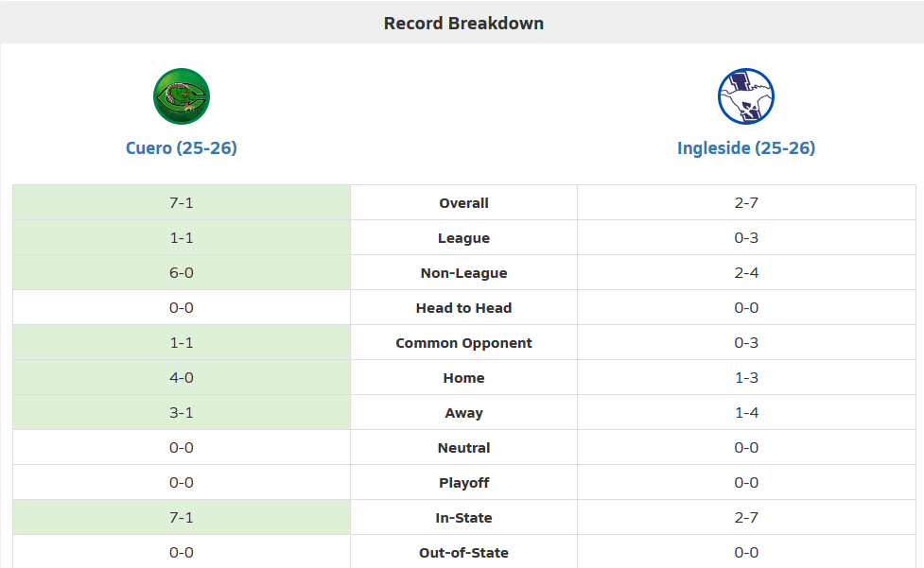Select the Common Opponent row label
Viewport: 924px width, 568px height.
[x=463, y=343]
